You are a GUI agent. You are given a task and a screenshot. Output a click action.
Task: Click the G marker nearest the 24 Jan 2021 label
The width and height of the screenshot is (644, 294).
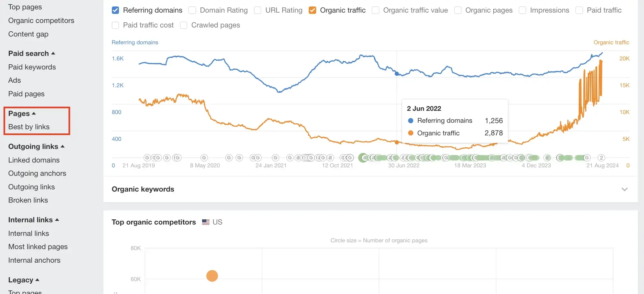275,158
